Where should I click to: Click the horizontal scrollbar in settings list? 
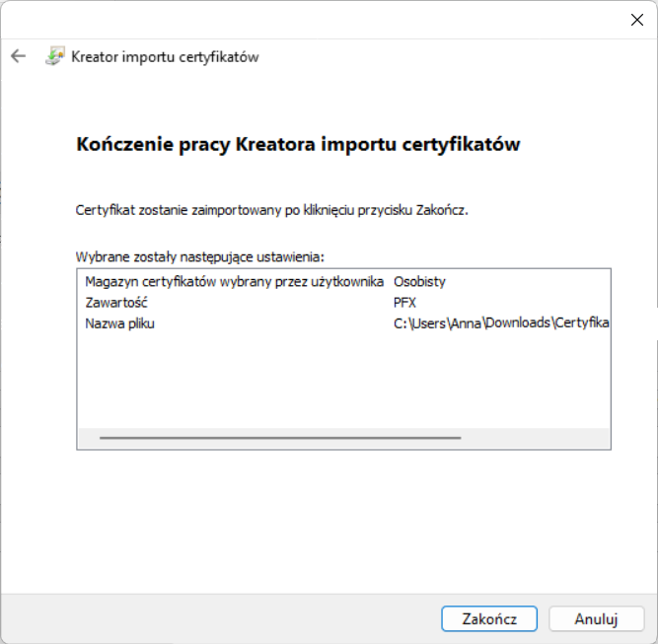280,438
